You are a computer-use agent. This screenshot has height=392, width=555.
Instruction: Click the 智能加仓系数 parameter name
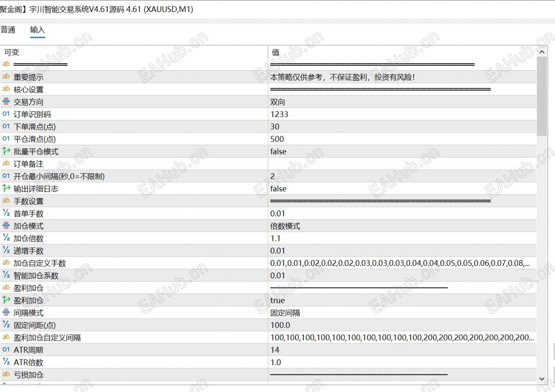point(36,276)
